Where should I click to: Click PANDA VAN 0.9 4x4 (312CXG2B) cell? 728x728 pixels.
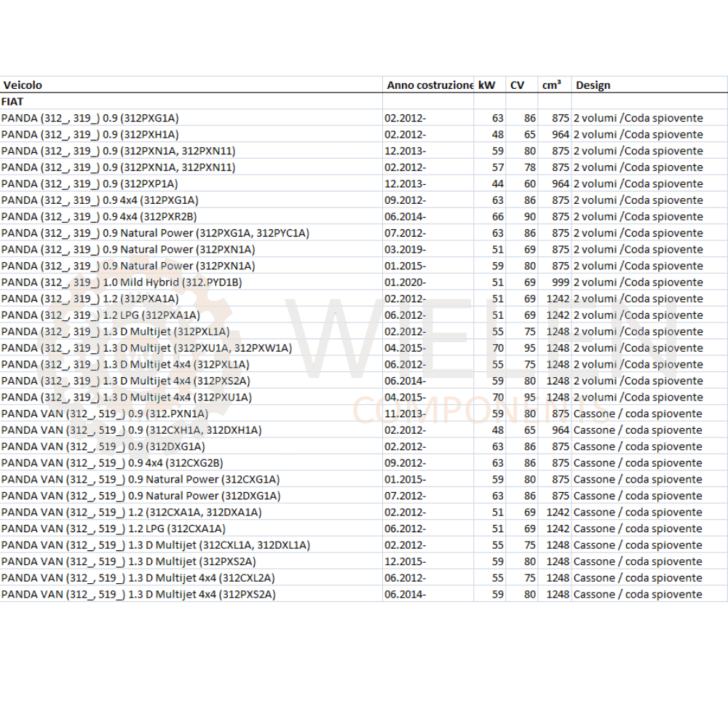[191, 463]
